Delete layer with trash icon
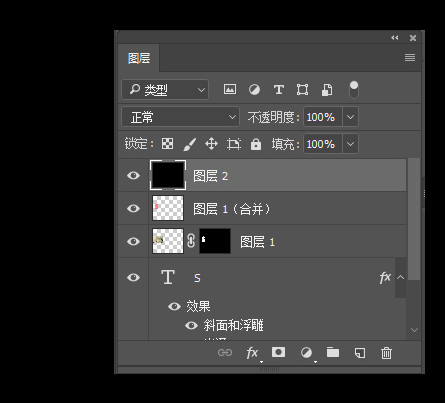This screenshot has width=446, height=403. [x=386, y=353]
